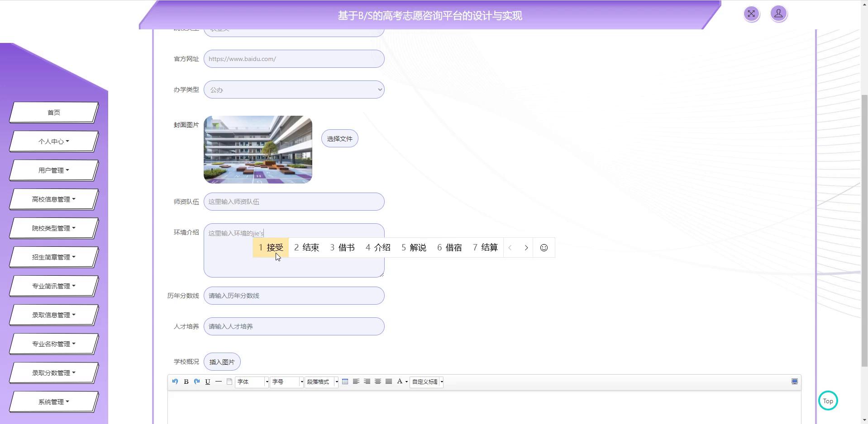Click the 官方网址 input field

[294, 59]
